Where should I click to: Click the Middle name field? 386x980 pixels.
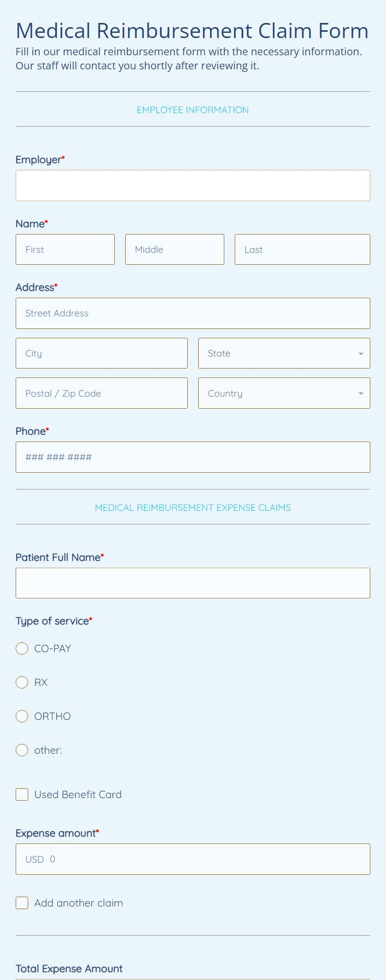(174, 249)
